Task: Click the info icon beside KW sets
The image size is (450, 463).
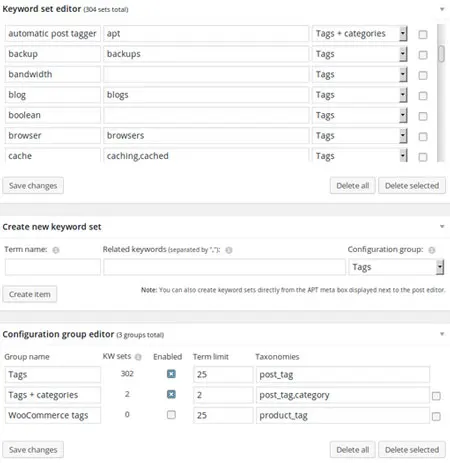Action: click(x=138, y=357)
